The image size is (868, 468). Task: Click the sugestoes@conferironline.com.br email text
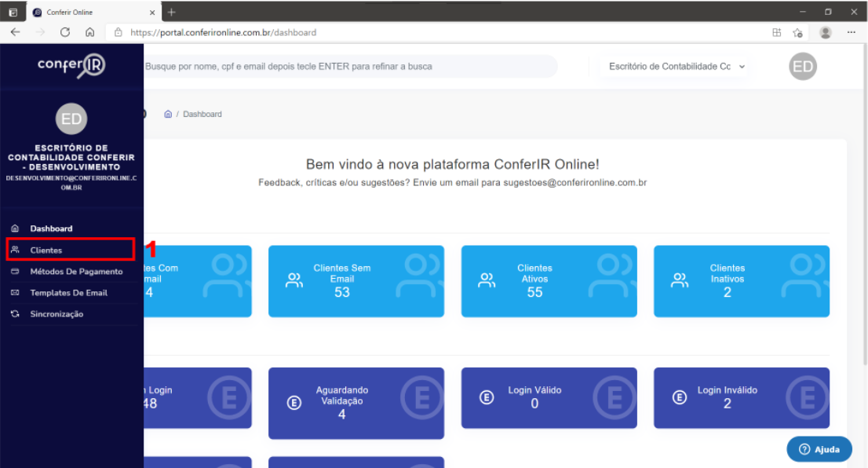click(x=574, y=182)
